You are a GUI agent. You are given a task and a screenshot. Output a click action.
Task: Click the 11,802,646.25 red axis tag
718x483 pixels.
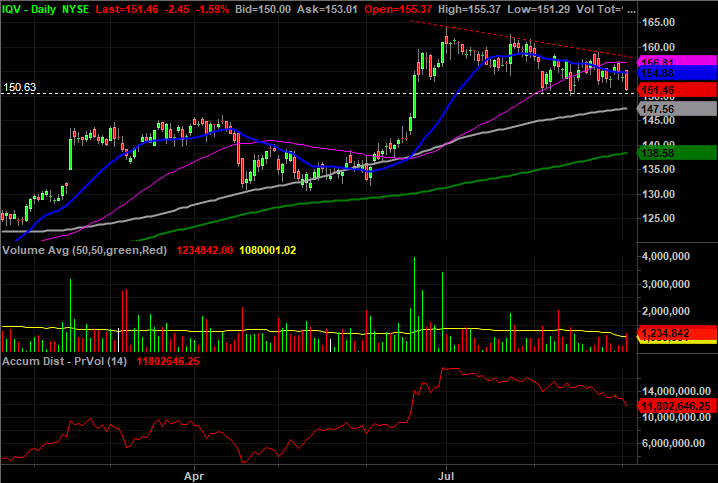677,406
